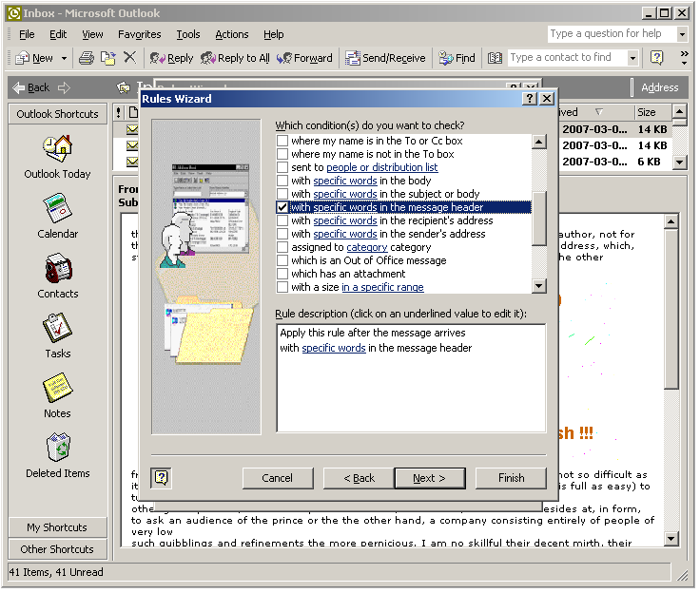Click Received column sort arrow
This screenshot has height=593, width=700.
(x=600, y=112)
